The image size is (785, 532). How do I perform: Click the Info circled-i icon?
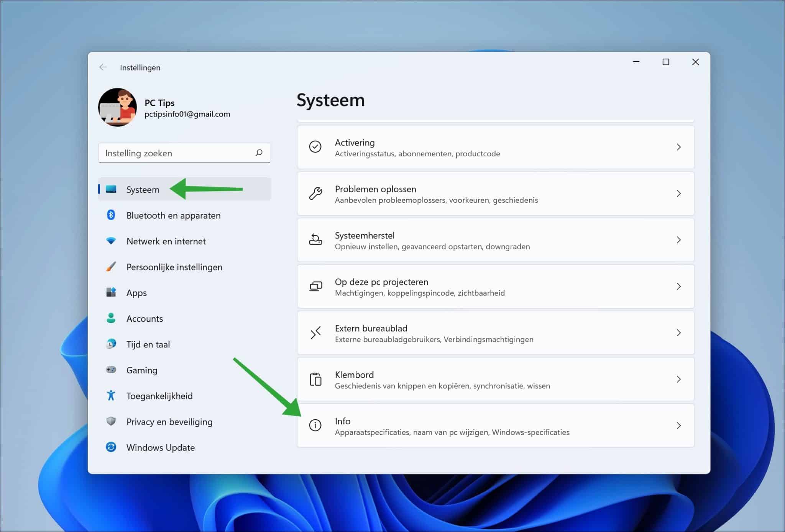[315, 426]
